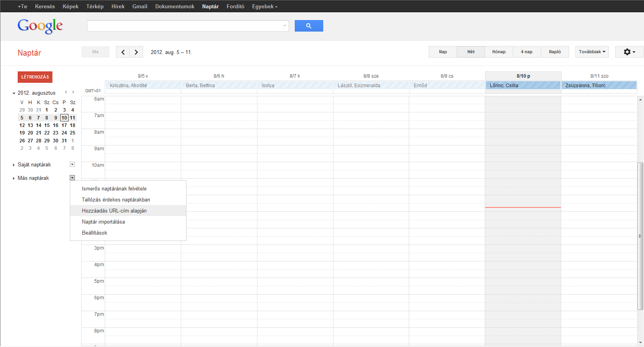Go to next week arrow

(136, 52)
